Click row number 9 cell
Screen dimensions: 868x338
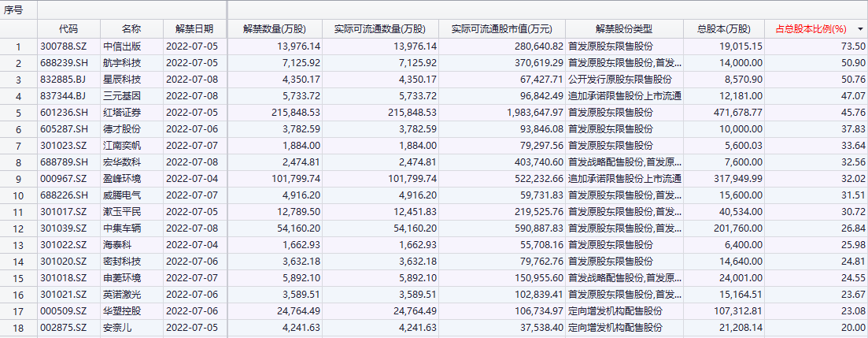(18, 180)
